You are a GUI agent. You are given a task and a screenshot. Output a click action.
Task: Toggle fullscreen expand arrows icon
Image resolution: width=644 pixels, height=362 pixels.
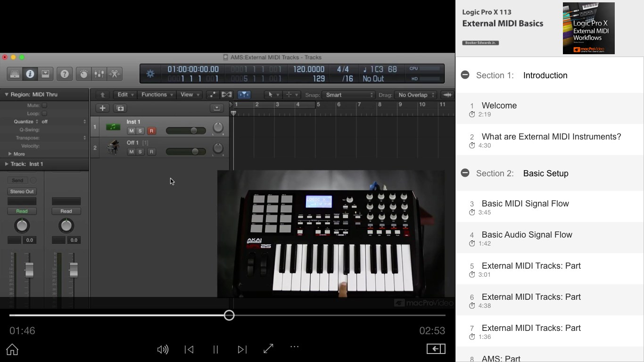pyautogui.click(x=268, y=349)
